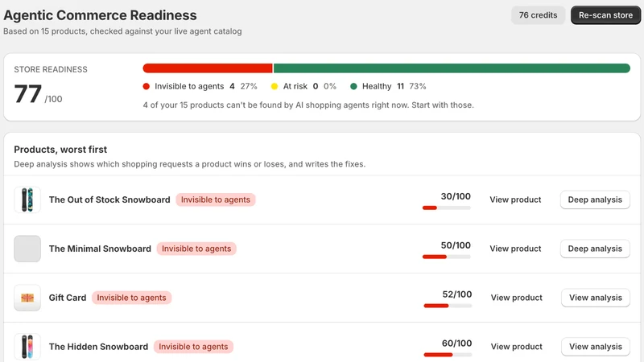Image resolution: width=644 pixels, height=362 pixels.
Task: Open the 76 credits badge
Action: click(x=538, y=15)
